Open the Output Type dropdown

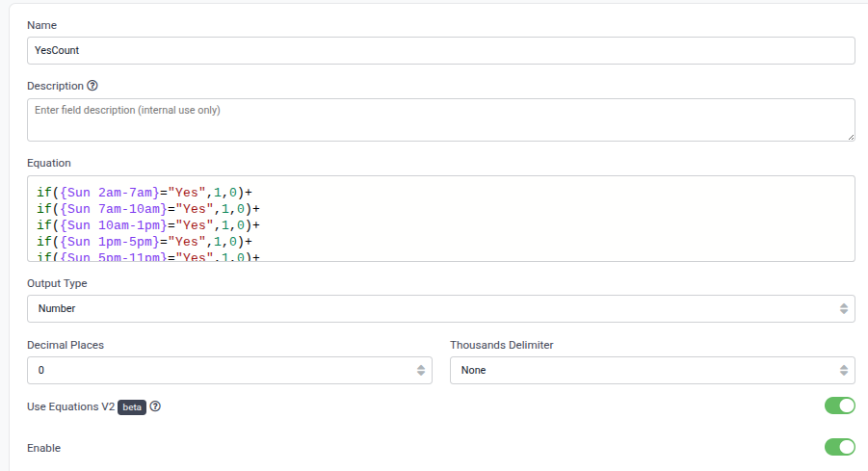[440, 308]
